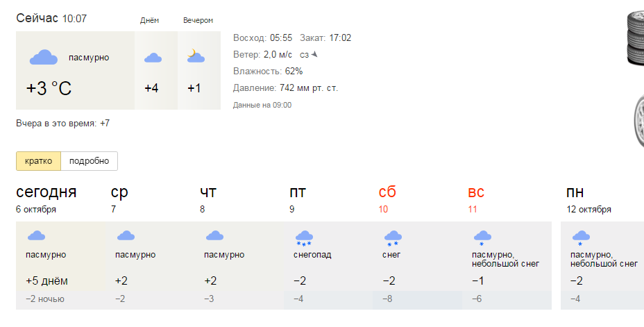Select the сб (Saturday) day heading
644x327 pixels.
(387, 192)
